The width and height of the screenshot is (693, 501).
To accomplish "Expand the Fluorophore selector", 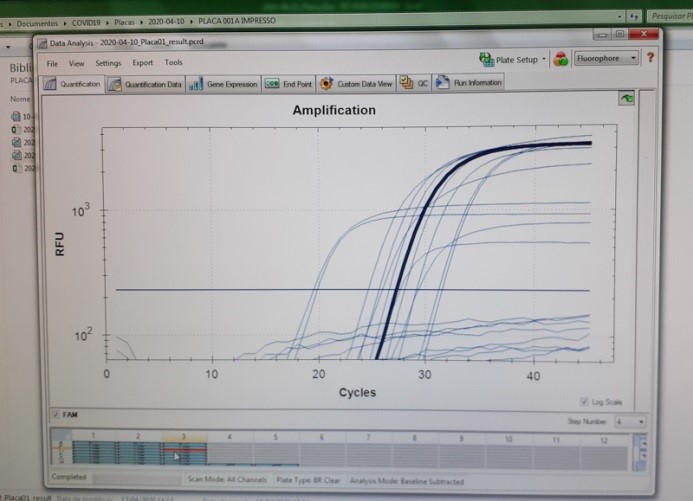I will click(607, 60).
